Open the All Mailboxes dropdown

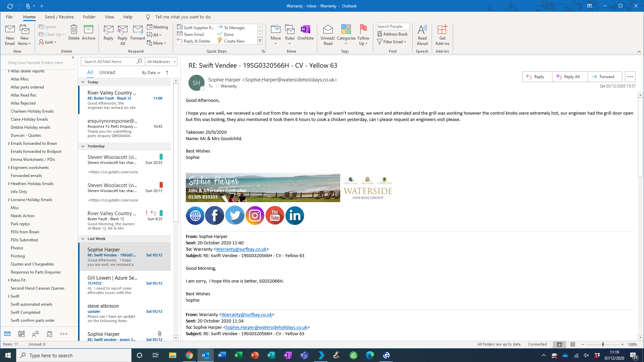(161, 62)
